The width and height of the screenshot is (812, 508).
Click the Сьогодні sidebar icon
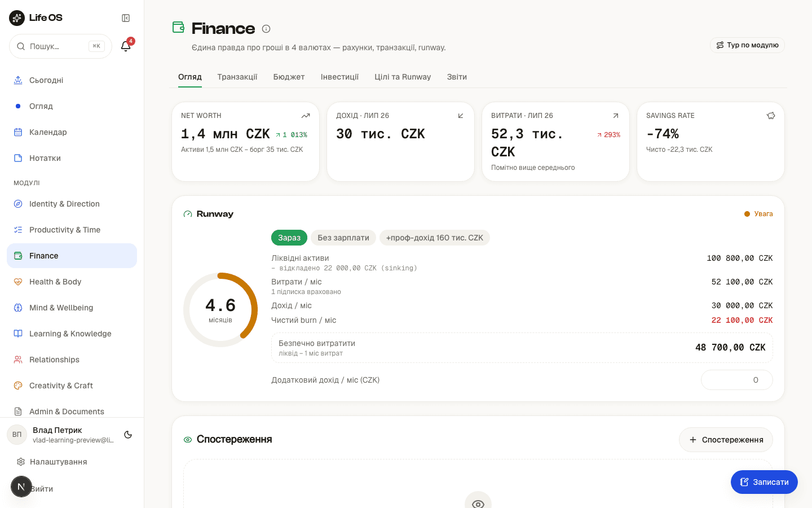[x=18, y=80]
